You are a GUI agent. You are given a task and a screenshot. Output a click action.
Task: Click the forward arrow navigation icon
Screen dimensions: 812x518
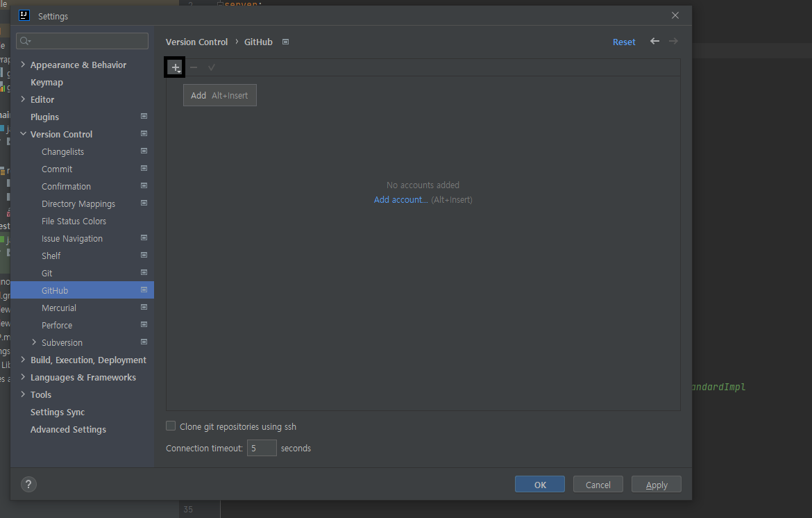(x=673, y=42)
